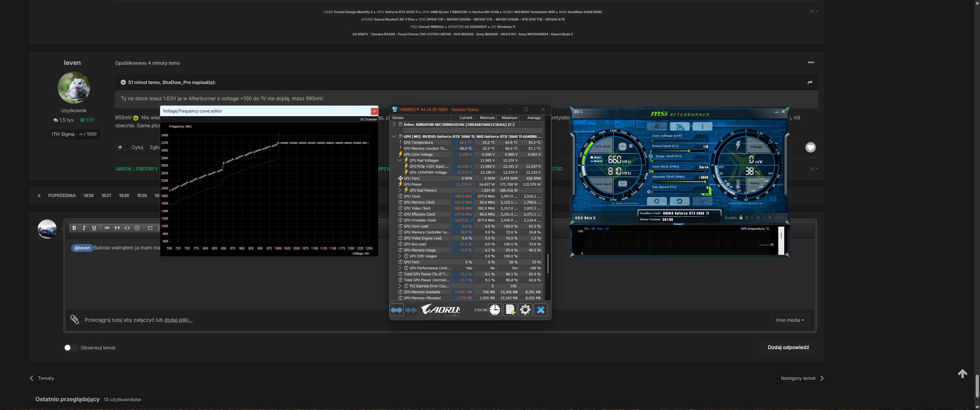This screenshot has width=980, height=410.
Task: Click HWiNFO reset clock icon
Action: pos(495,310)
